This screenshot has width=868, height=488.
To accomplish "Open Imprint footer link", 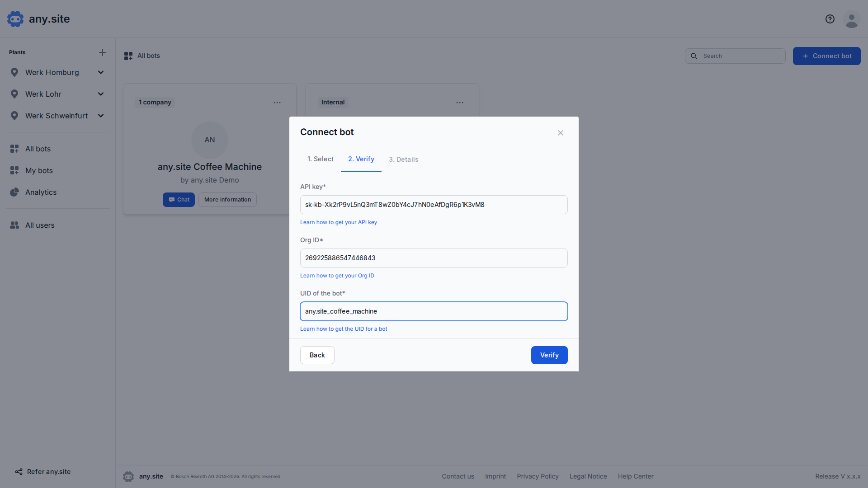I will (495, 476).
